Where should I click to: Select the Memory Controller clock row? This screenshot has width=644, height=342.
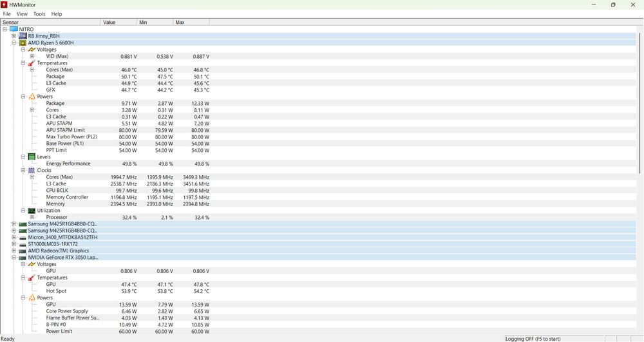318,197
